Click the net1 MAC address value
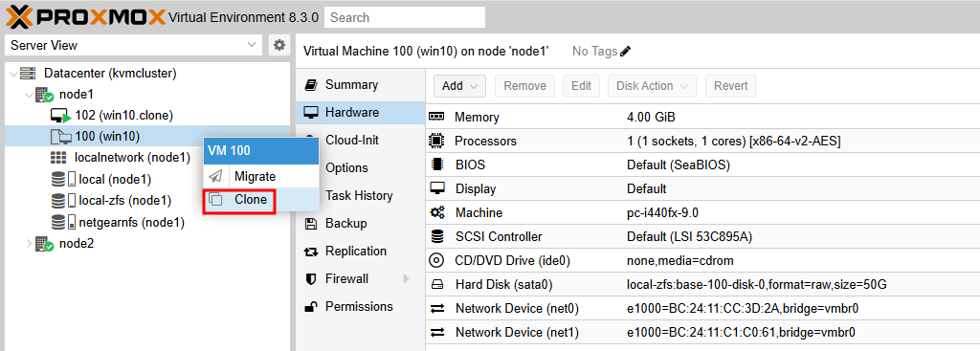Screen dimensions: 980x351 741,332
